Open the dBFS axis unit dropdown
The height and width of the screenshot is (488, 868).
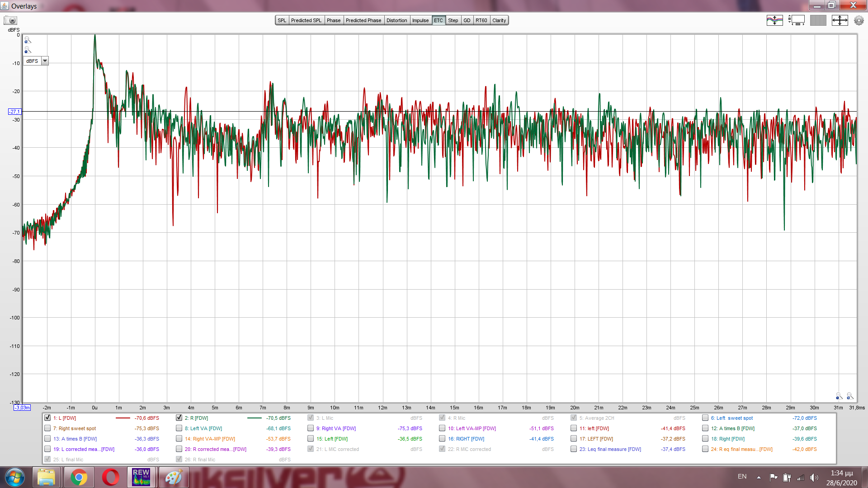pos(45,61)
